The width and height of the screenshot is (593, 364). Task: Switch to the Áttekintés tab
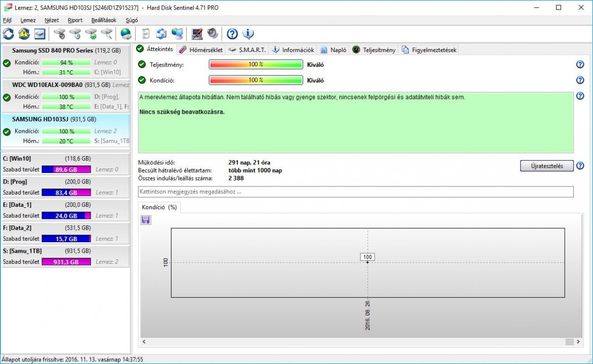click(x=154, y=49)
